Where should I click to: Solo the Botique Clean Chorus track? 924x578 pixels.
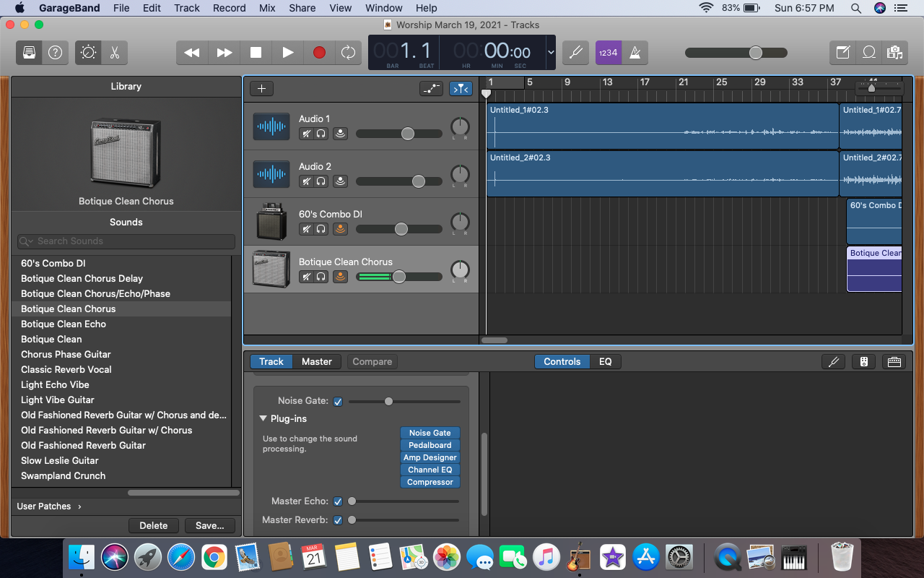click(321, 277)
